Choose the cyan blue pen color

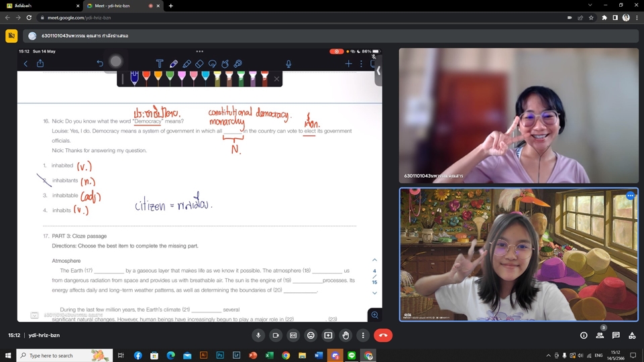pos(205,77)
